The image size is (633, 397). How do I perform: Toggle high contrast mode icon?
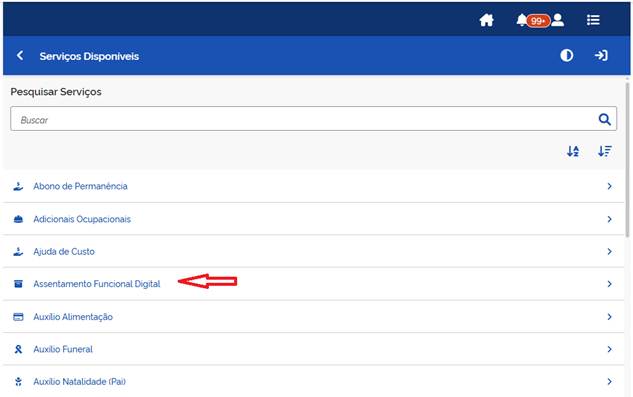(566, 55)
